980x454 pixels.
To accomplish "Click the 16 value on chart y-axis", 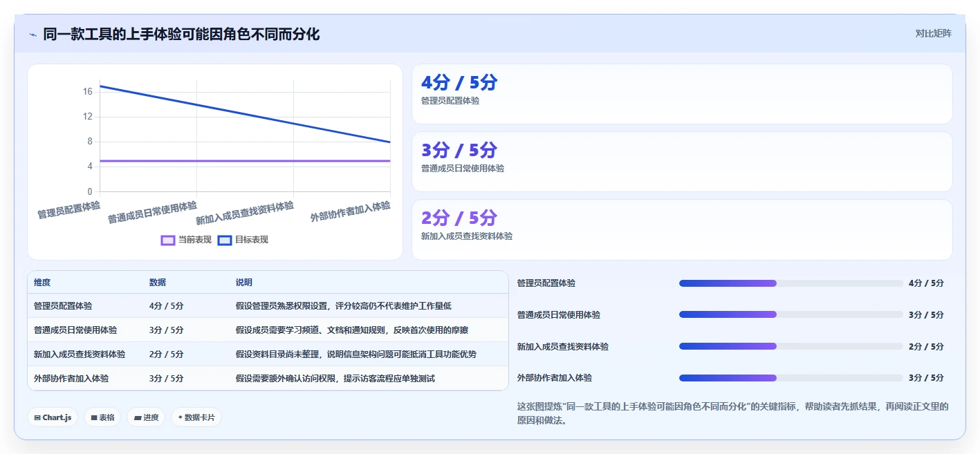I will (88, 91).
